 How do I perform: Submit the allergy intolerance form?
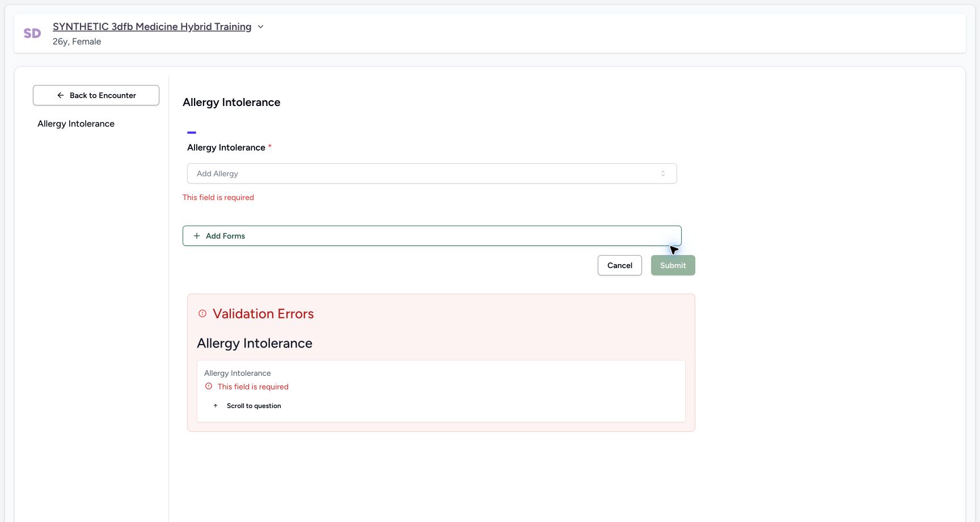(673, 265)
